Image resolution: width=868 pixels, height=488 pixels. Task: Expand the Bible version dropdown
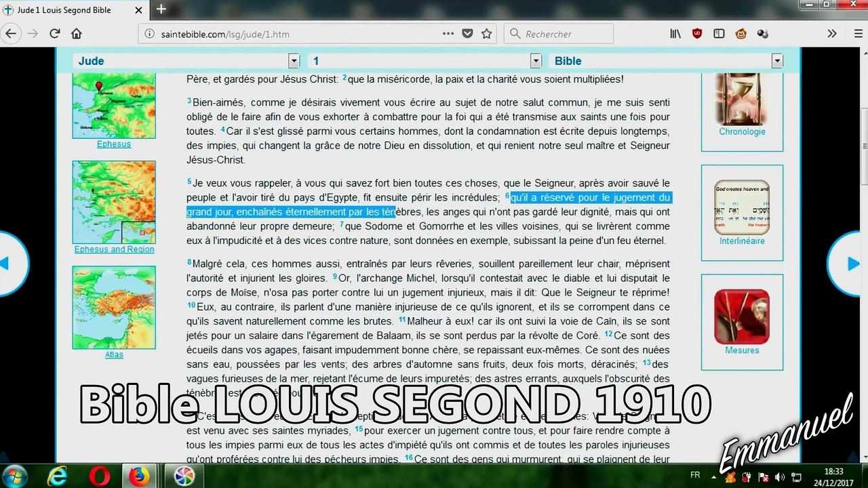(777, 61)
